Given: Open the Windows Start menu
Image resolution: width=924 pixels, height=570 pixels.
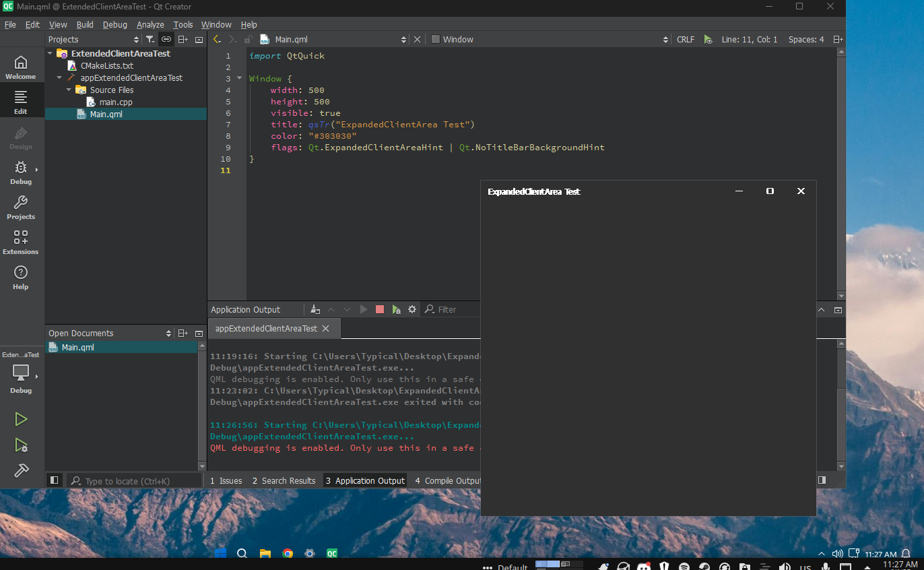Looking at the screenshot, I should [220, 554].
